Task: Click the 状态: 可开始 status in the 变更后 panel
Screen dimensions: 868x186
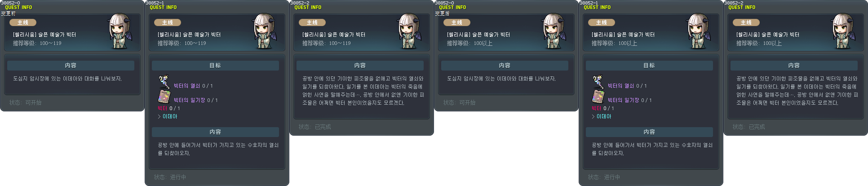Action: tap(459, 102)
